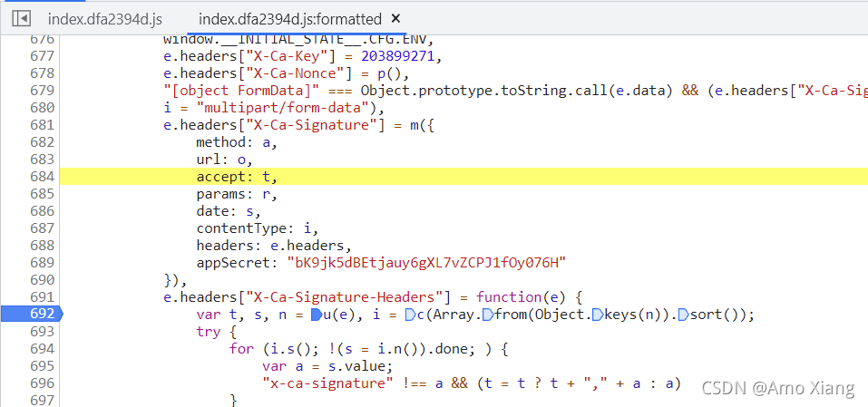Select the index.dfa2394d.js:formatted tab
The height and width of the screenshot is (407, 868).
[289, 19]
